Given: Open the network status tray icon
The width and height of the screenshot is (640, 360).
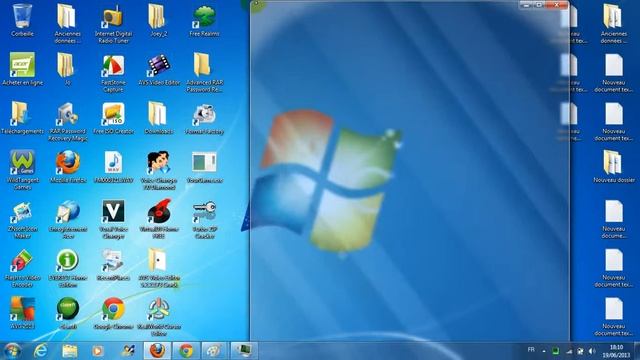Looking at the screenshot, I should pyautogui.click(x=569, y=351).
